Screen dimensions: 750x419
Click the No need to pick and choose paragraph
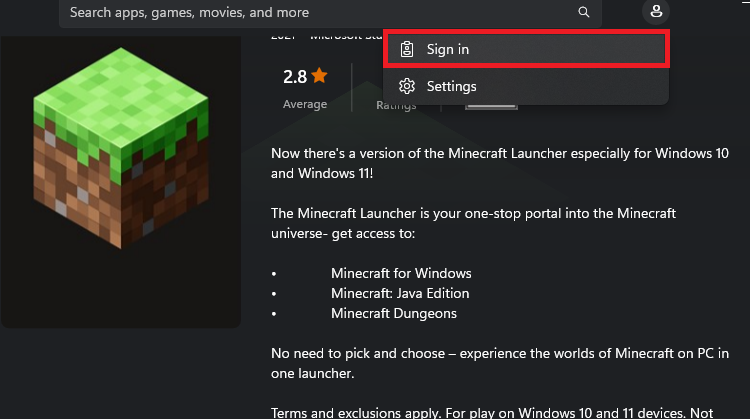[x=500, y=362]
